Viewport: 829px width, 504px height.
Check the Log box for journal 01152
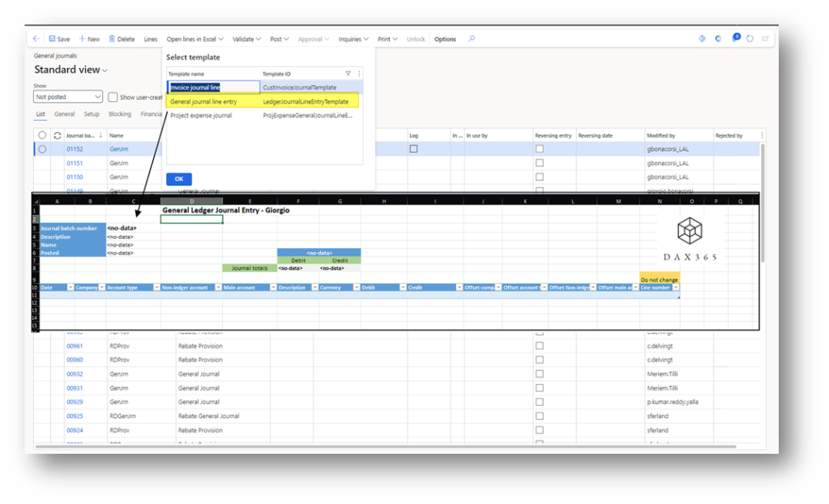414,149
